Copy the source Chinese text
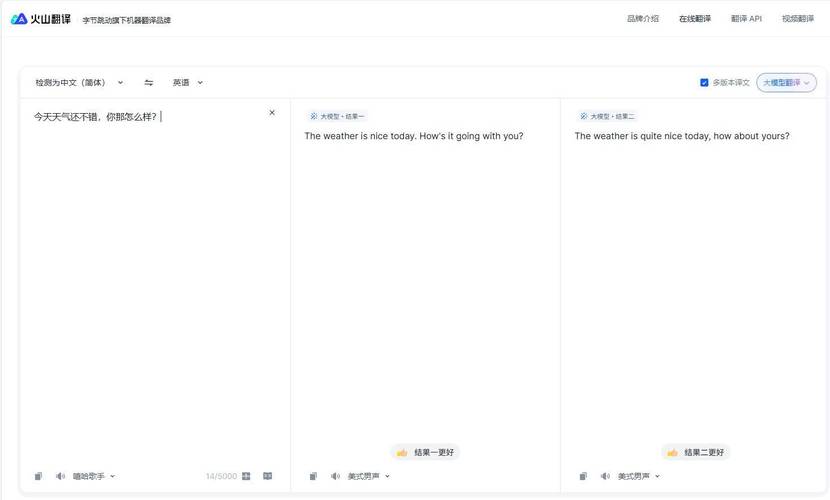Screen dimensions: 830x500 38,476
